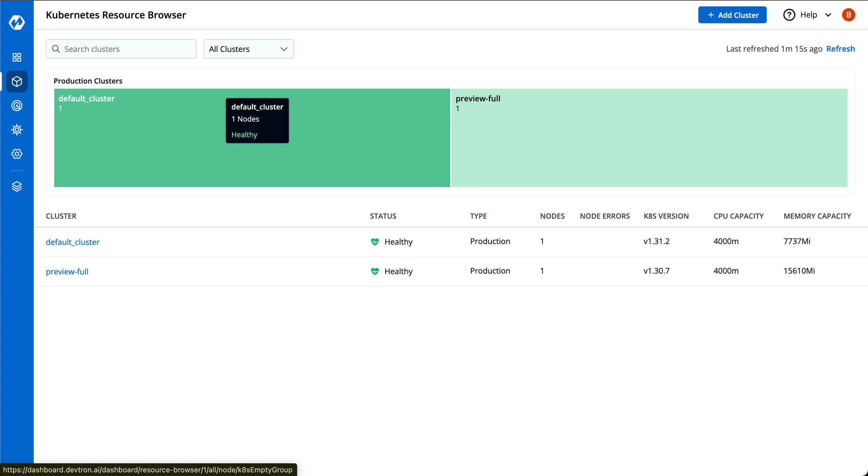Click the Add Cluster button
The image size is (868, 476).
tap(732, 15)
